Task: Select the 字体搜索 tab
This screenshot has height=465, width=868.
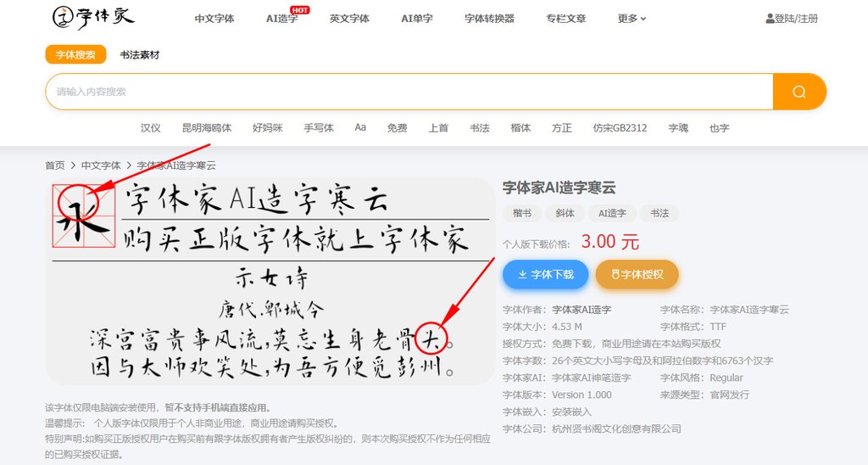Action: pos(75,55)
